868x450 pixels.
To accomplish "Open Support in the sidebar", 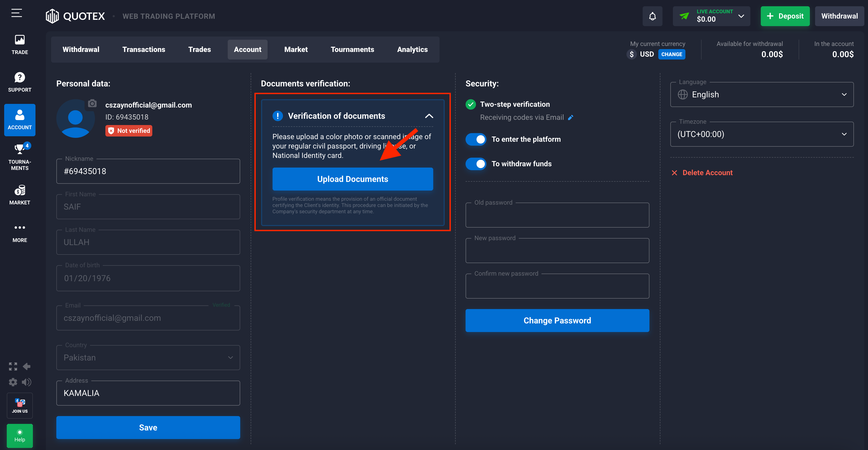I will click(20, 82).
